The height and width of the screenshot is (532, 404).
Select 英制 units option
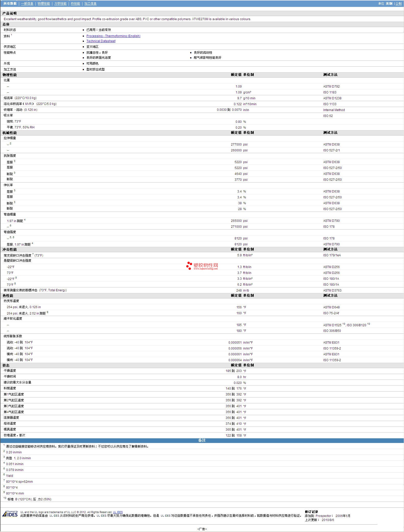[x=389, y=4]
